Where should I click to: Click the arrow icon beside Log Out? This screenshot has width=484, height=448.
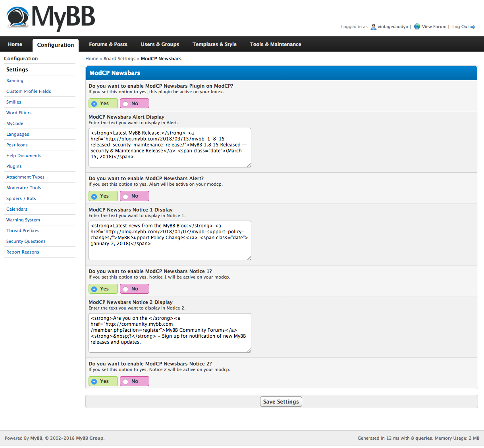tap(473, 27)
